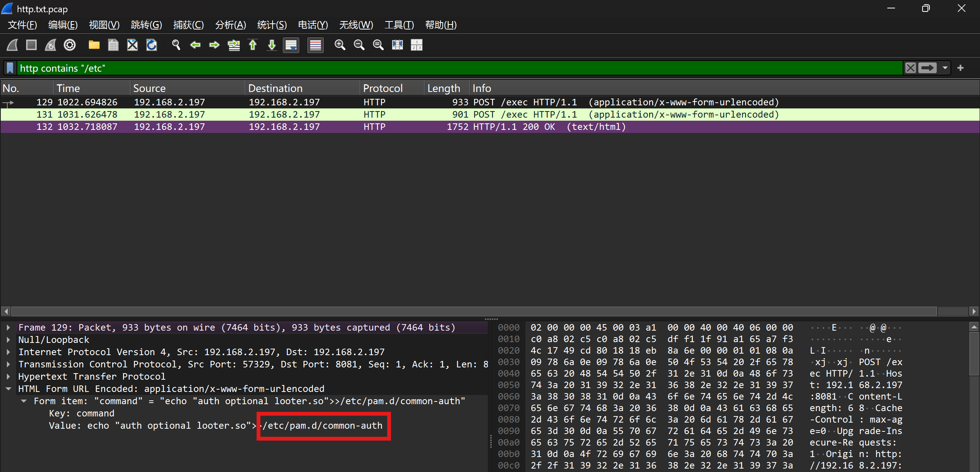Viewport: 980px width, 472px height.
Task: Open a capture file with folder icon
Action: 94,45
